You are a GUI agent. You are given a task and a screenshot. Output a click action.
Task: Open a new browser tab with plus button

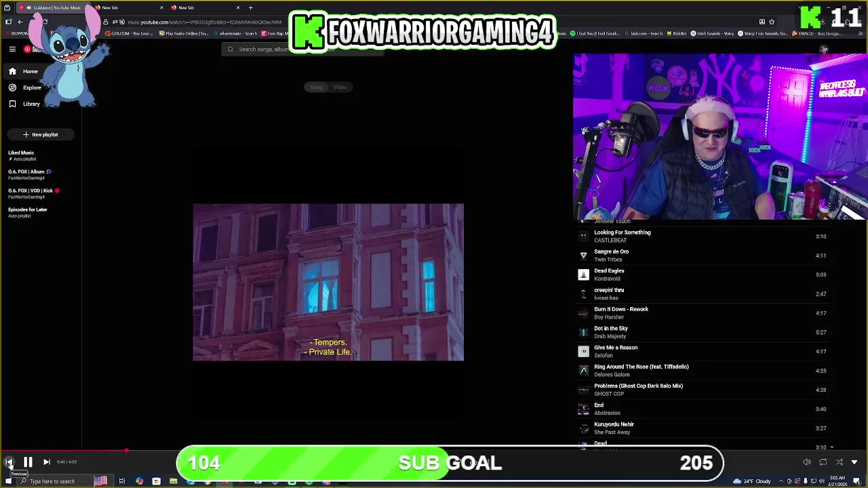click(x=250, y=7)
